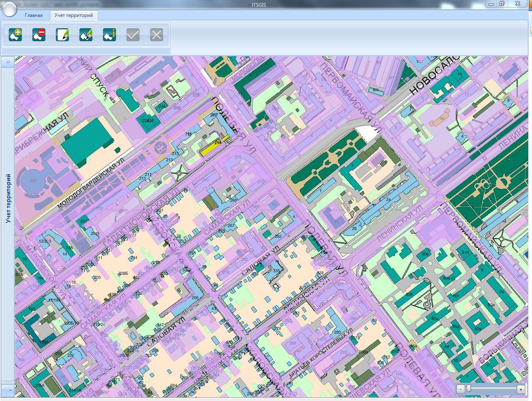
Task: Select the Учет территорий ribbon tab
Action: coord(74,15)
